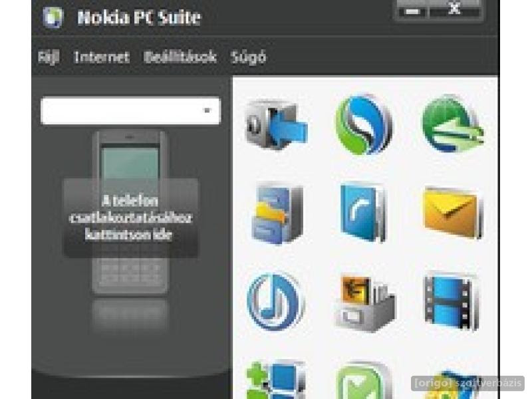Open the Fájl menu
532x399 pixels.
[49, 57]
